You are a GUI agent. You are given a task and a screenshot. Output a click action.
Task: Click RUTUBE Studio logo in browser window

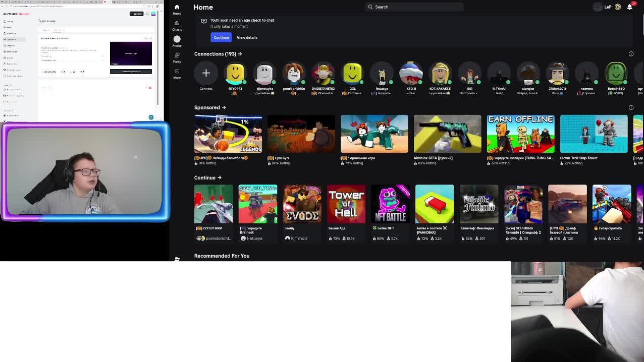16,14
